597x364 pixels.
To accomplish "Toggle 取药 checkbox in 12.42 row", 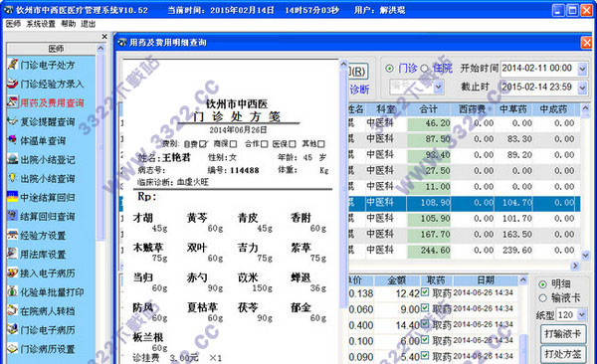I will [x=425, y=292].
